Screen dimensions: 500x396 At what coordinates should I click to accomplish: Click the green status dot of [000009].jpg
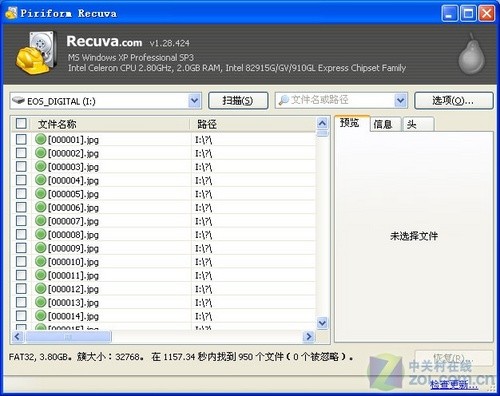click(x=40, y=248)
